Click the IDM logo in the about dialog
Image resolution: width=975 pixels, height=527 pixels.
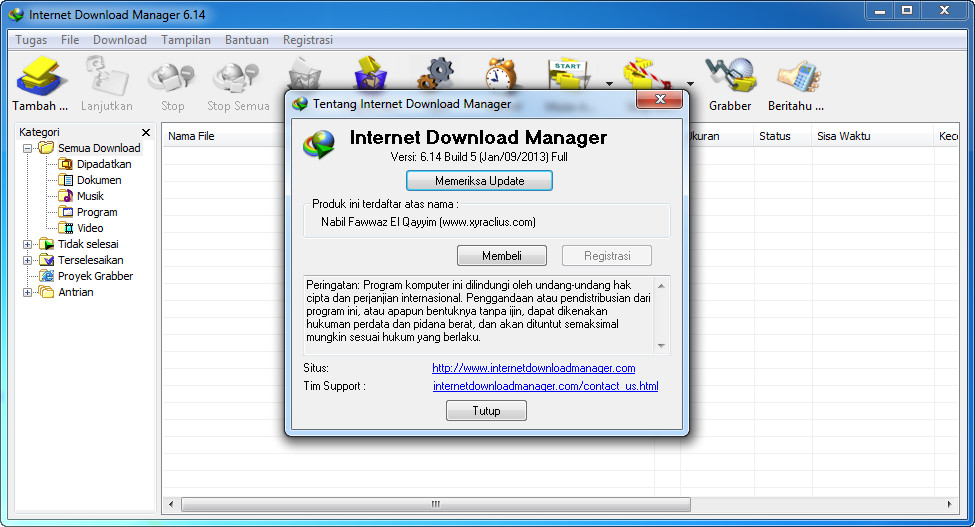pyautogui.click(x=320, y=144)
